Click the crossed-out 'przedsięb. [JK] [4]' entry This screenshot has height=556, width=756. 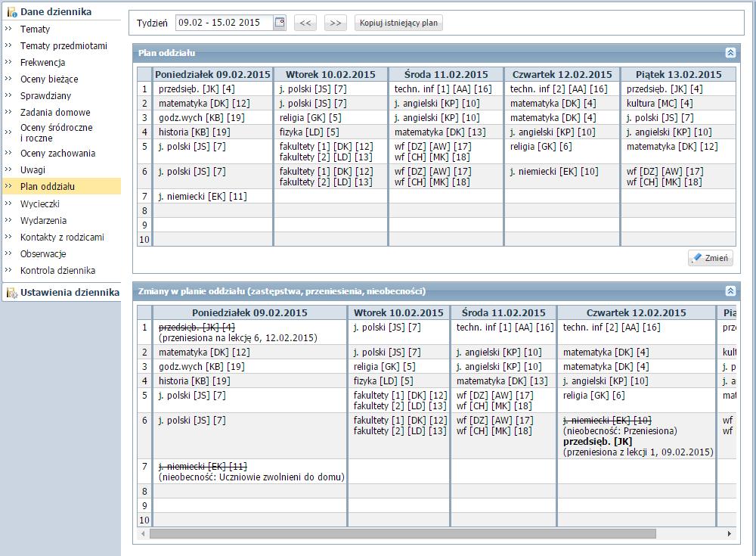[197, 328]
